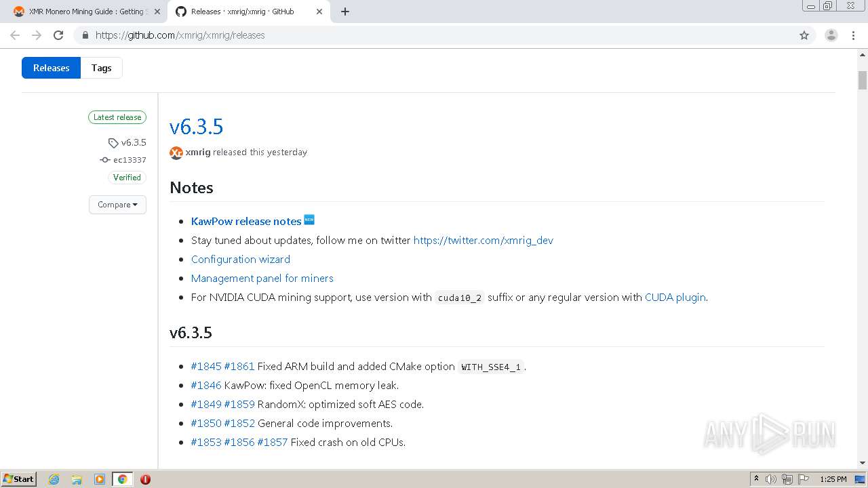The image size is (868, 488).
Task: Open the v6.3.5 release title link
Action: click(x=196, y=127)
